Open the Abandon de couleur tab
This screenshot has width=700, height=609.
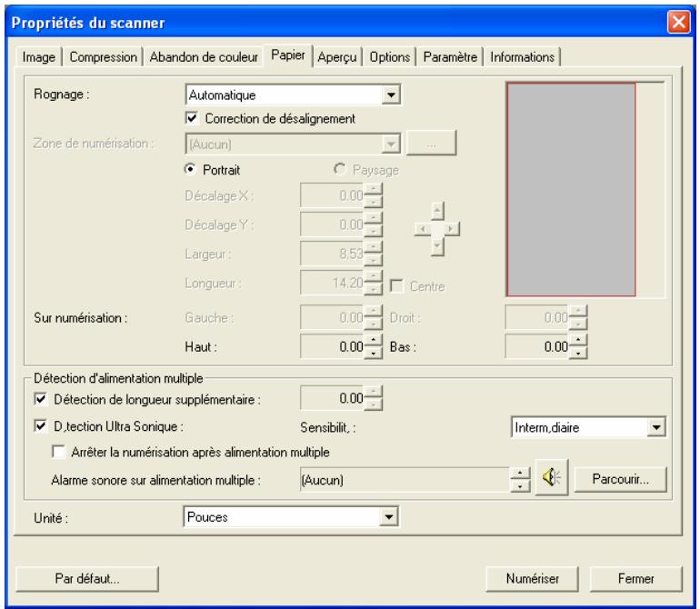tap(204, 57)
